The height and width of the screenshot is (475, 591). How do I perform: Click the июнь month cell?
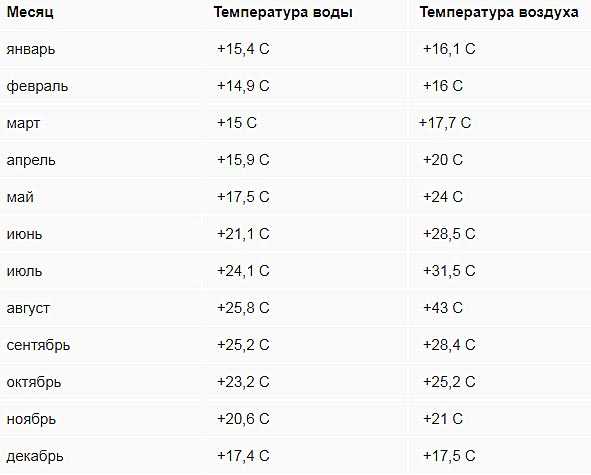click(x=24, y=234)
